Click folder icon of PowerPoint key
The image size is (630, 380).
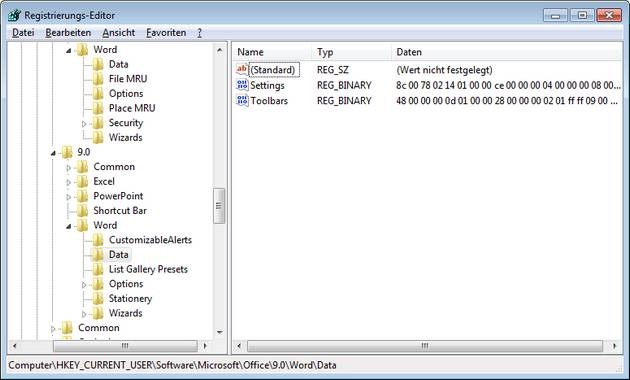click(82, 196)
